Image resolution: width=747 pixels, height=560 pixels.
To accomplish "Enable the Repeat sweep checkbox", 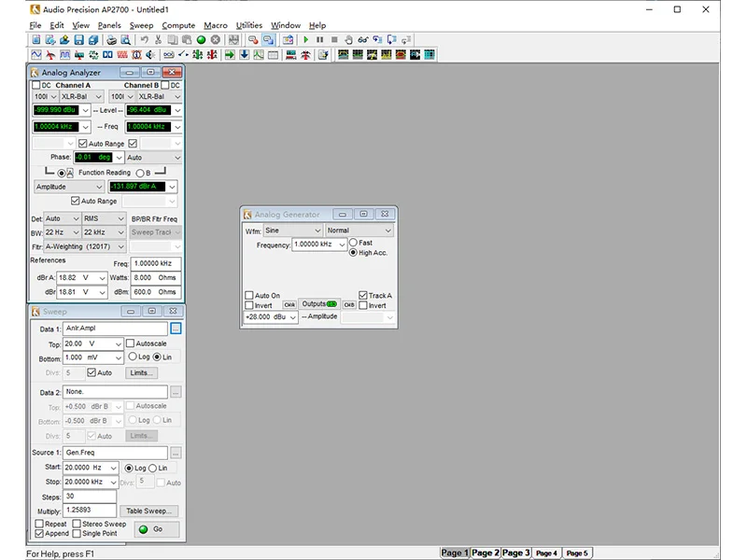I will click(x=39, y=524).
